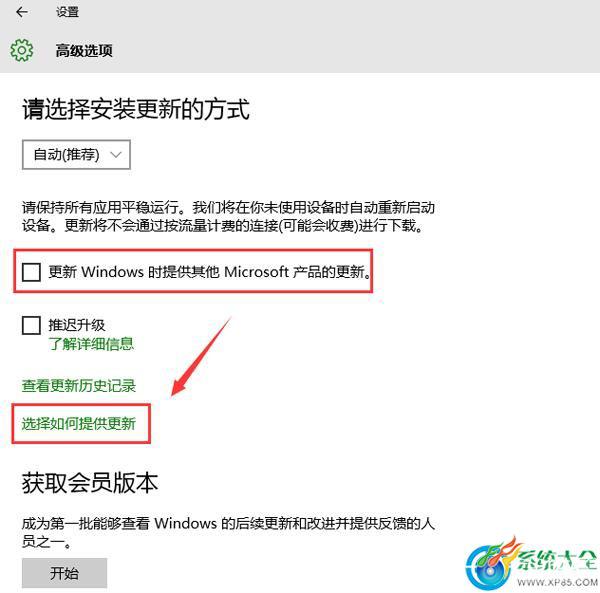Click the 推迟升级 label text
The height and width of the screenshot is (593, 600).
pyautogui.click(x=77, y=325)
